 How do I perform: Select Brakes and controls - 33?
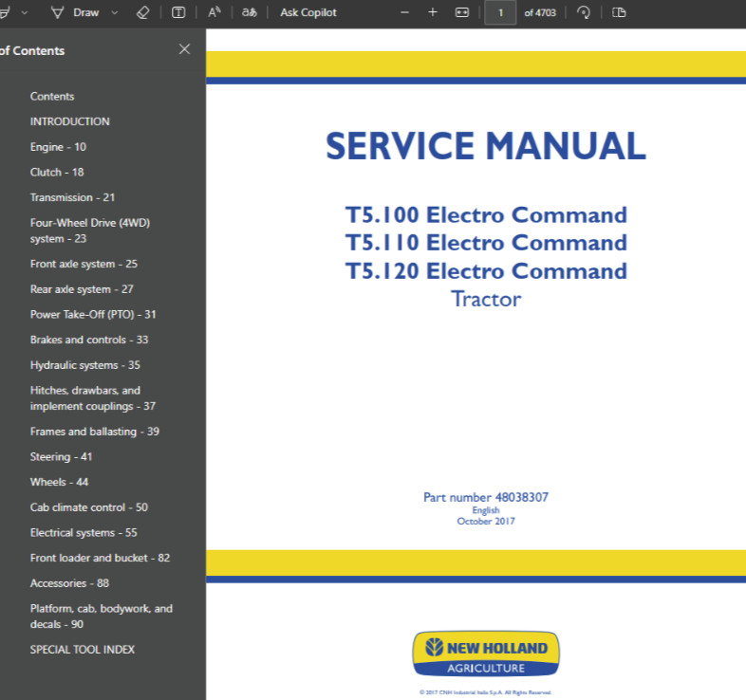tap(89, 340)
